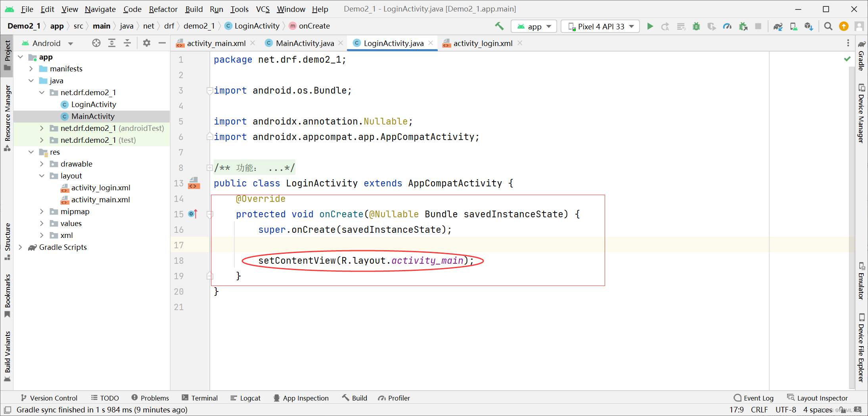Toggle the Device Manager side panel
This screenshot has height=416, width=868.
[x=861, y=113]
